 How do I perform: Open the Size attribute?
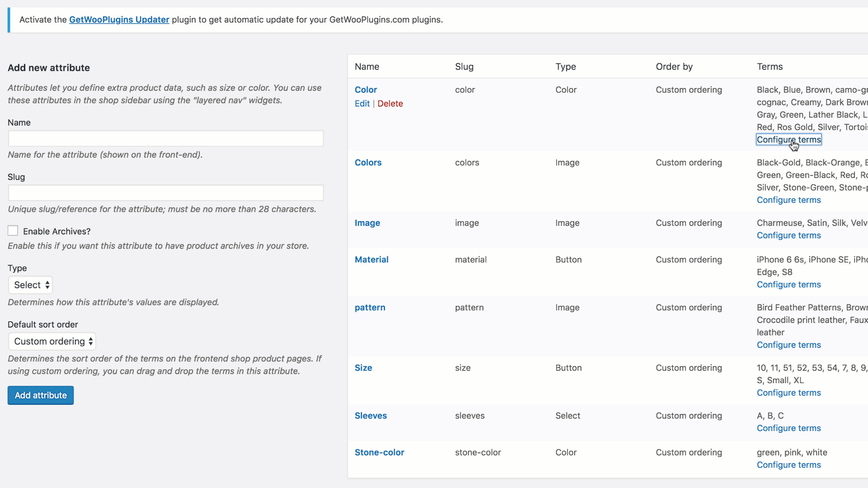(363, 368)
